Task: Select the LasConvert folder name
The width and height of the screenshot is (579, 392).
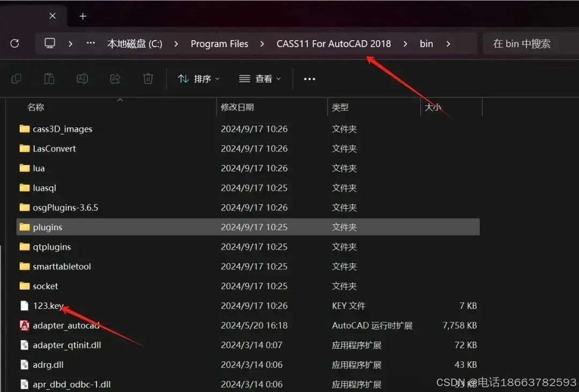Action: tap(54, 149)
